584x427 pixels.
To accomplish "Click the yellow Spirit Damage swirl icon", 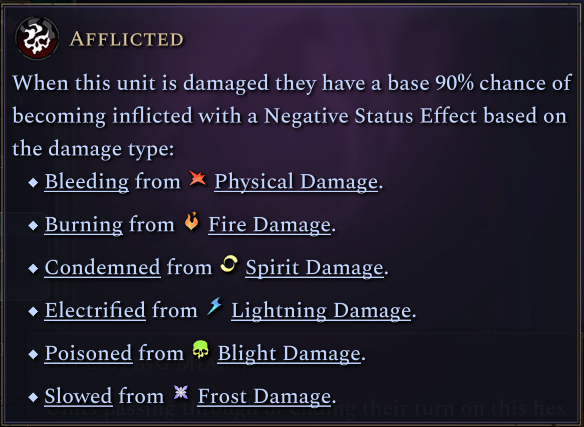I will click(x=229, y=264).
